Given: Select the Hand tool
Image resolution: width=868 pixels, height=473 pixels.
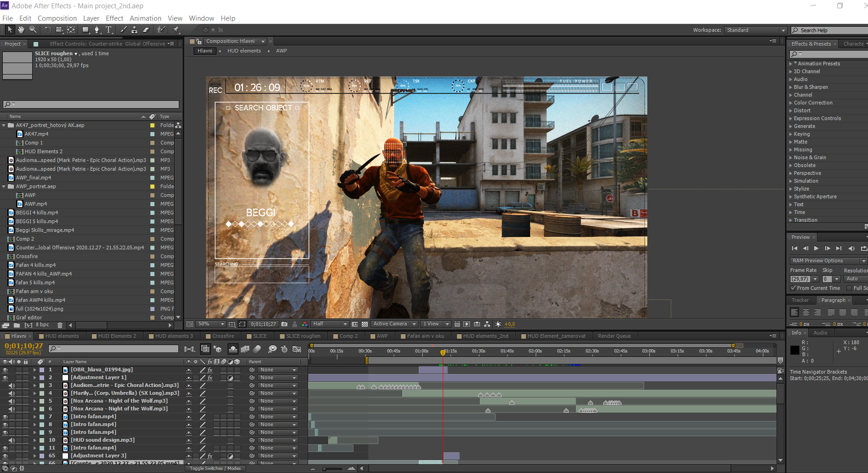Looking at the screenshot, I should [21, 29].
